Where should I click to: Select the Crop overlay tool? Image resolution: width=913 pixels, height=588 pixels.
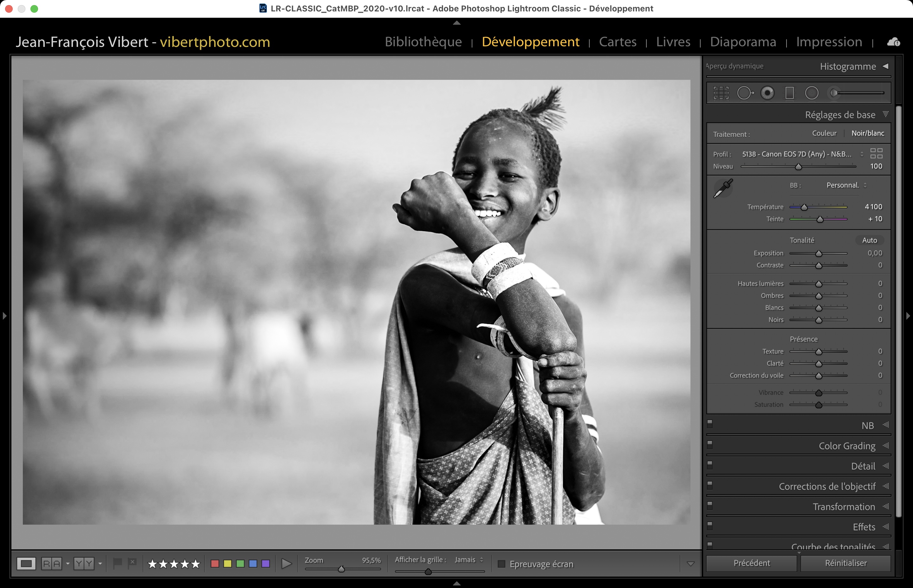(x=721, y=93)
